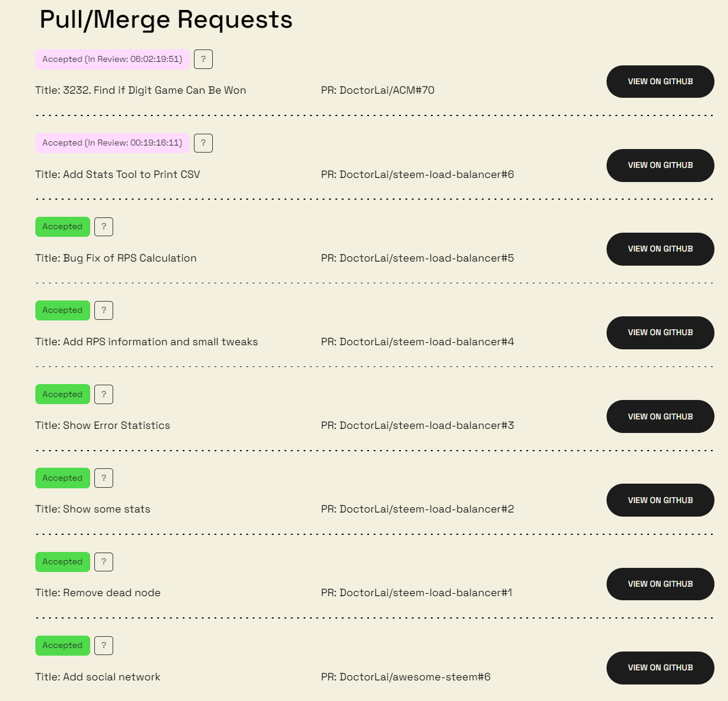View ACM#70 pull request on GitHub
728x701 pixels.
click(x=660, y=81)
